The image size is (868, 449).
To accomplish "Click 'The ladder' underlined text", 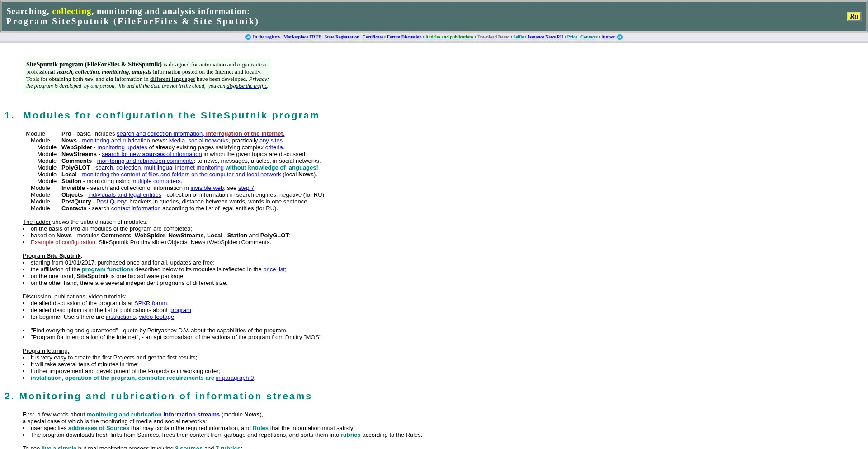I will pyautogui.click(x=37, y=222).
